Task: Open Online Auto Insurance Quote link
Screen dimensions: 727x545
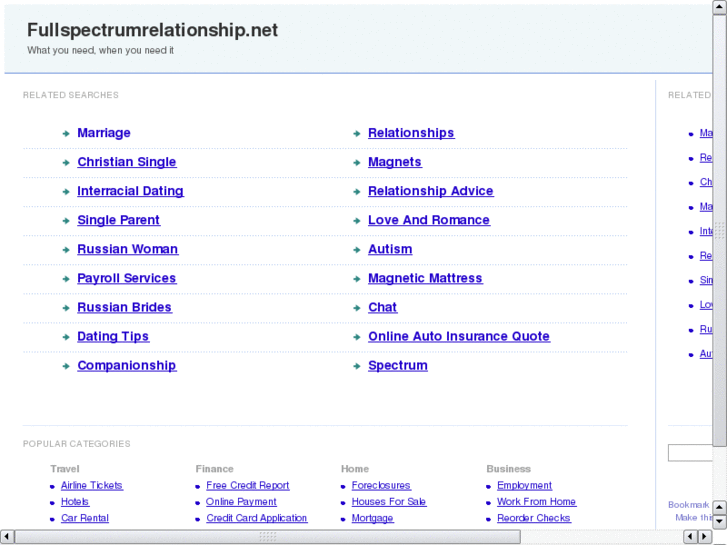Action: [x=458, y=336]
